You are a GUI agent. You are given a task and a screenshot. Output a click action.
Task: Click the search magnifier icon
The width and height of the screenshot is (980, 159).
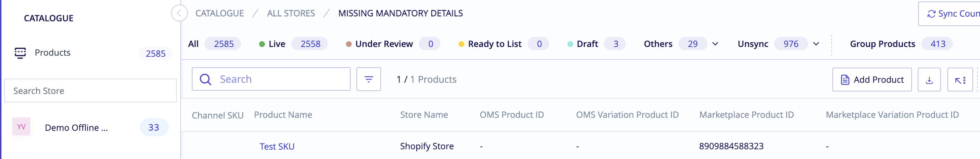click(206, 79)
